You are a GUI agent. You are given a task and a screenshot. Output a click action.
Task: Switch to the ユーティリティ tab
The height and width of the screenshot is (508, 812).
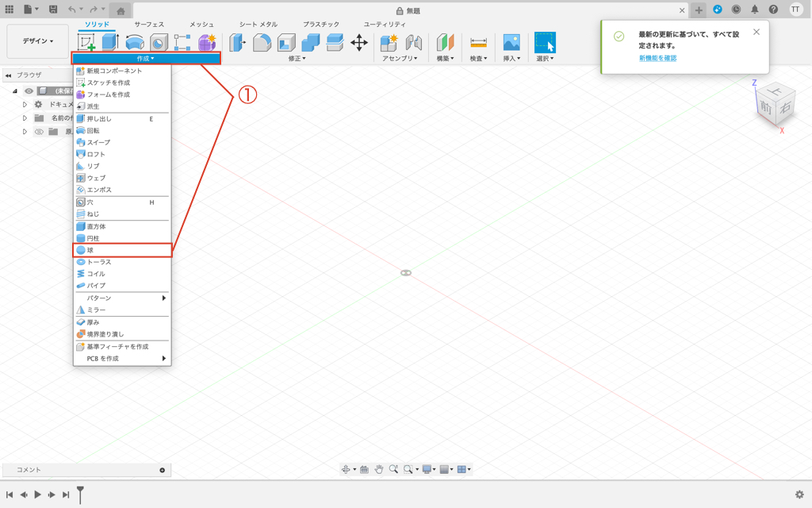[385, 25]
